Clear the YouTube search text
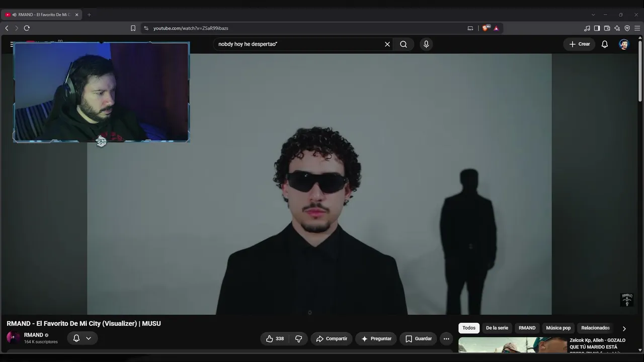 coord(387,44)
